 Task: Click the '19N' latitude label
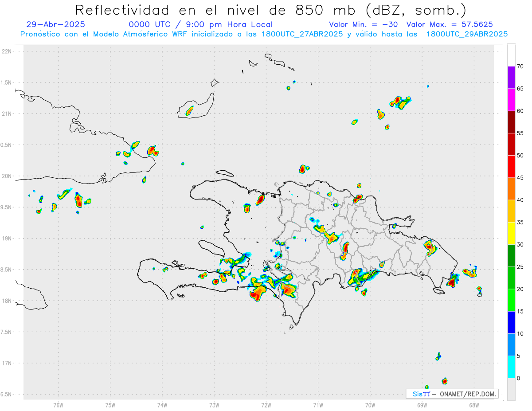(7, 239)
